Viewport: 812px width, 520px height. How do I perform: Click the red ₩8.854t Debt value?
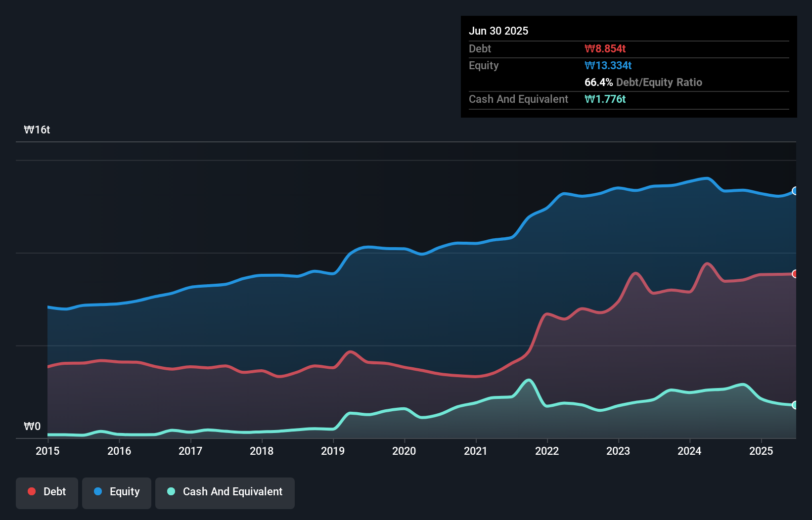point(605,48)
